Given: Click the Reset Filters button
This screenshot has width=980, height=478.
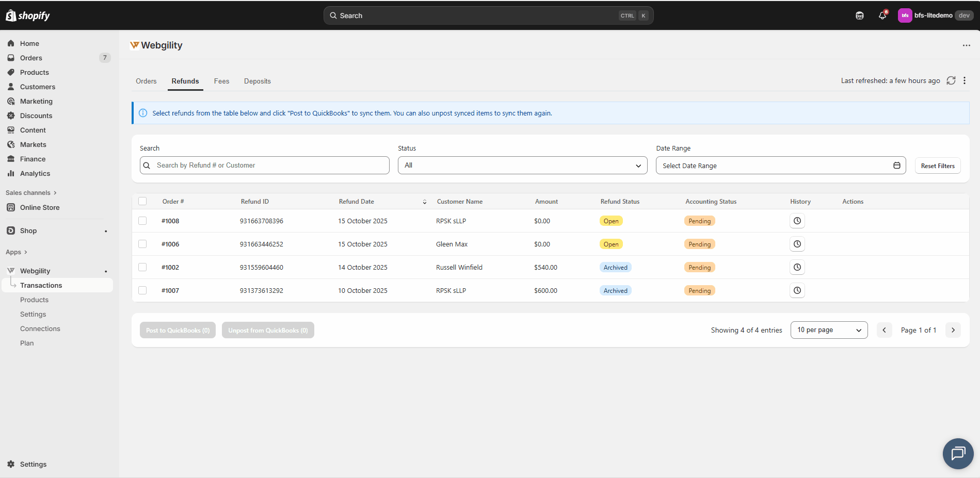Looking at the screenshot, I should 937,166.
